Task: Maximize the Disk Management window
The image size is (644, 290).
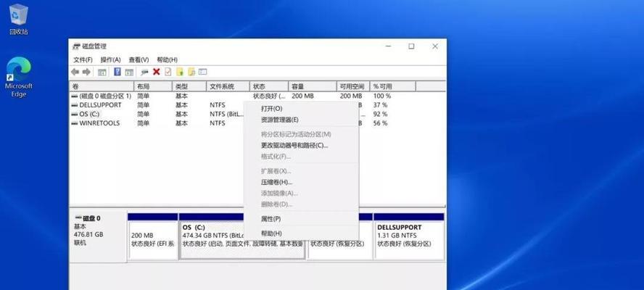Action: click(x=411, y=46)
